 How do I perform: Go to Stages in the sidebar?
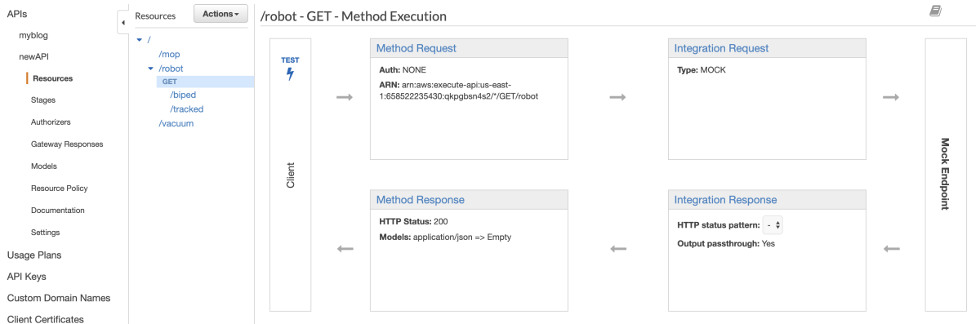43,100
